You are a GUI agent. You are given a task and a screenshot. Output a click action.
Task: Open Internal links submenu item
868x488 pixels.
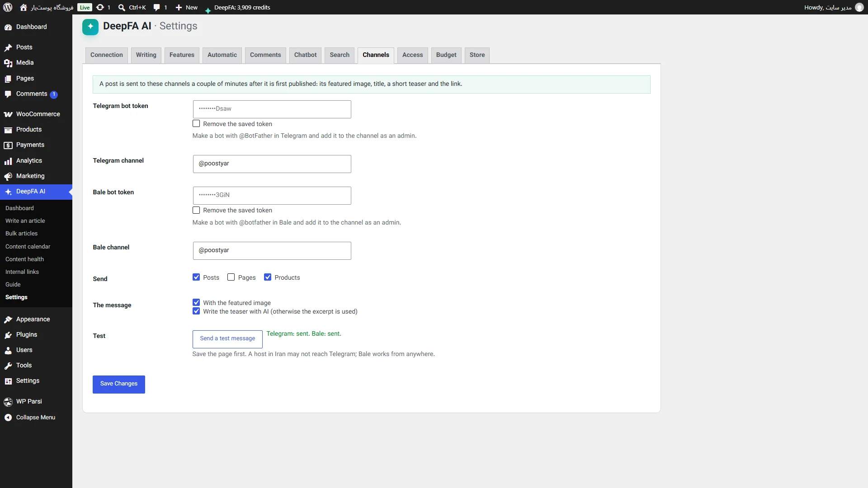click(x=22, y=272)
